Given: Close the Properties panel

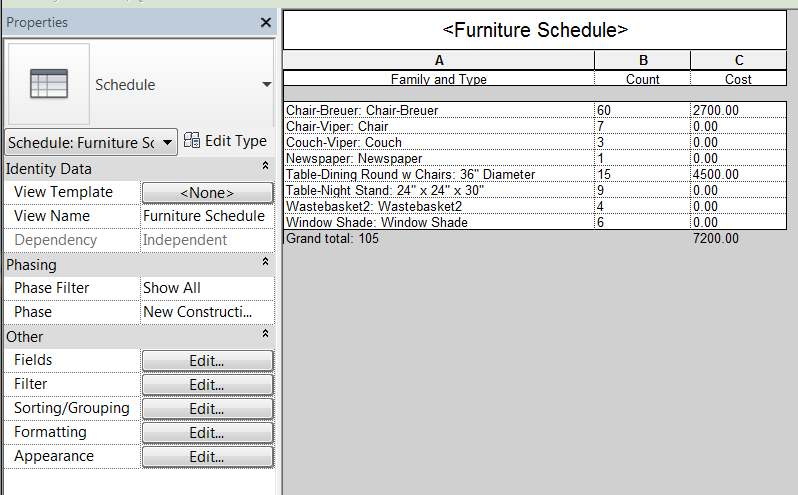Looking at the screenshot, I should pos(265,22).
